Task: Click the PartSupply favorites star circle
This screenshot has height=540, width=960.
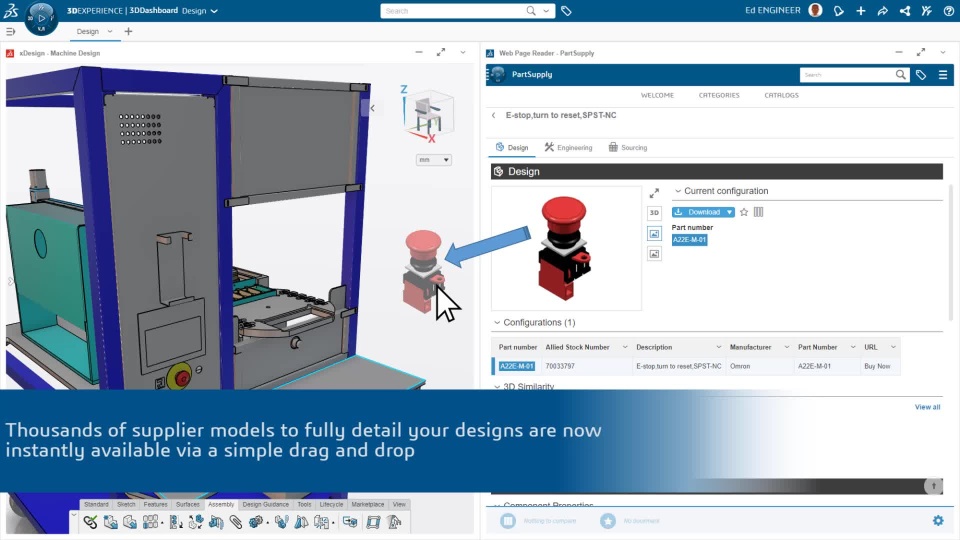Action: click(608, 521)
